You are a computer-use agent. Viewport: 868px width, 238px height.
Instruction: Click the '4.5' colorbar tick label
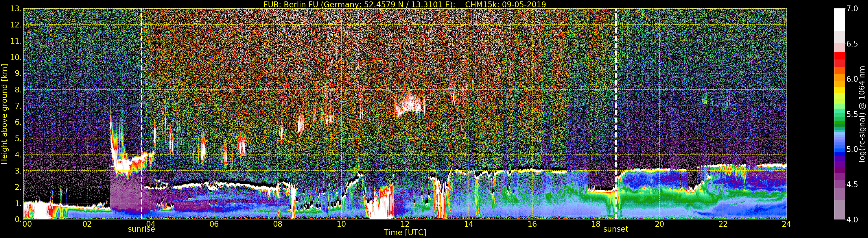(x=852, y=184)
